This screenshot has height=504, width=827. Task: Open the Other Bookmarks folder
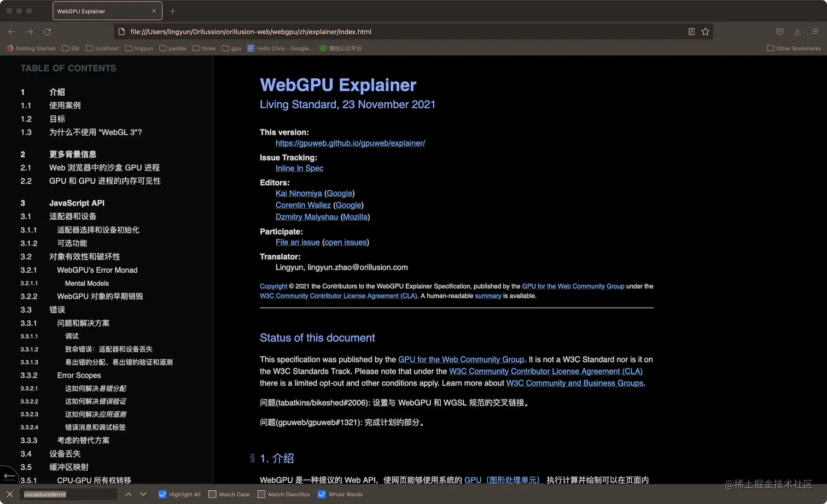(794, 48)
